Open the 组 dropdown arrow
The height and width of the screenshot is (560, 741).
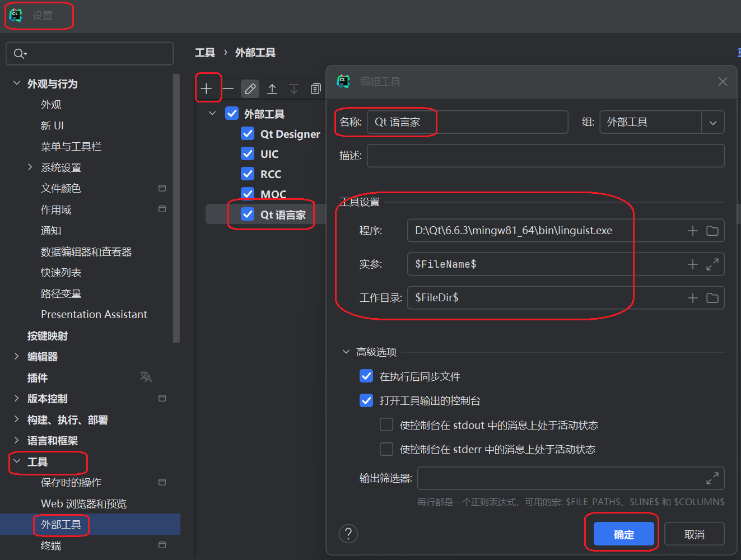coord(713,123)
